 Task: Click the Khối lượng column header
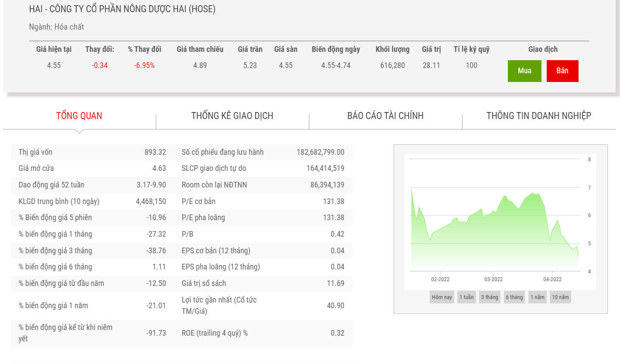392,49
